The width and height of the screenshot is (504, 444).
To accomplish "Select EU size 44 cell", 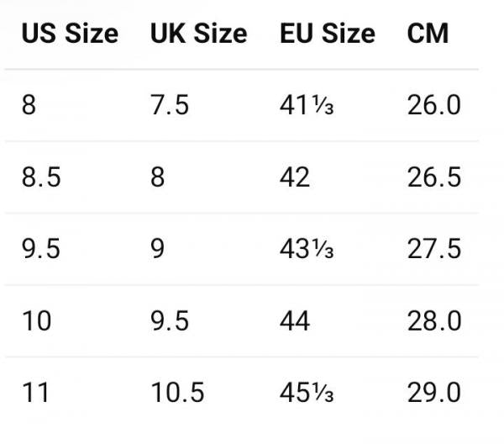I will (x=295, y=320).
